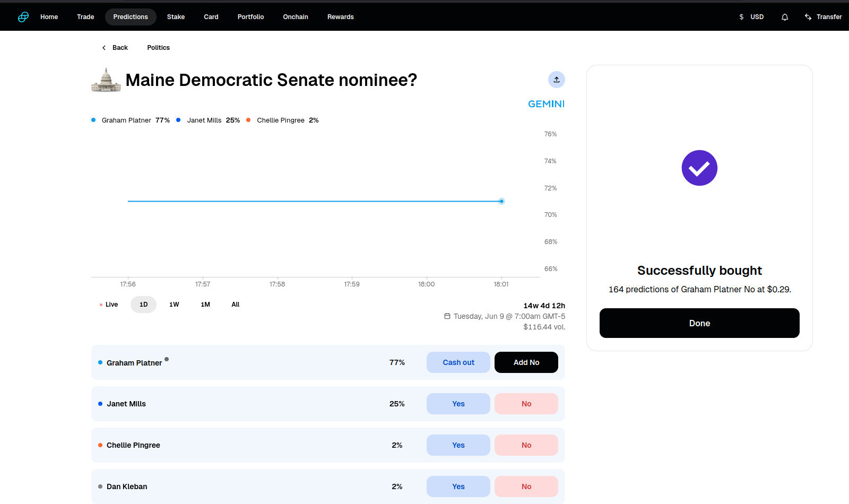Screen dimensions: 849x504
Task: Click the Chellie Pingree legend entry
Action: pyautogui.click(x=282, y=120)
